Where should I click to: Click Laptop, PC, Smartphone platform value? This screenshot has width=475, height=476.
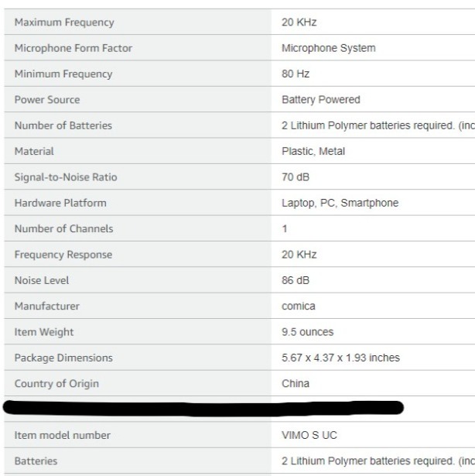tap(340, 203)
